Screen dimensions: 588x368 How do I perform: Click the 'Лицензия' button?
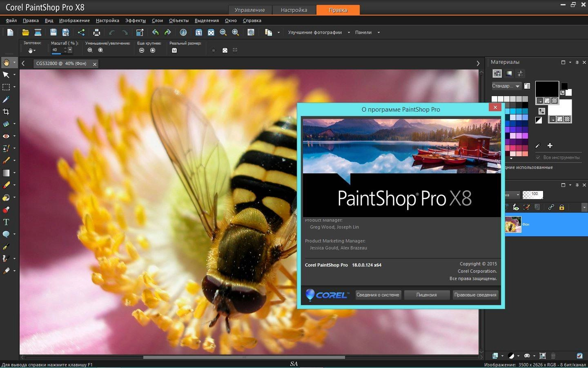(x=427, y=295)
